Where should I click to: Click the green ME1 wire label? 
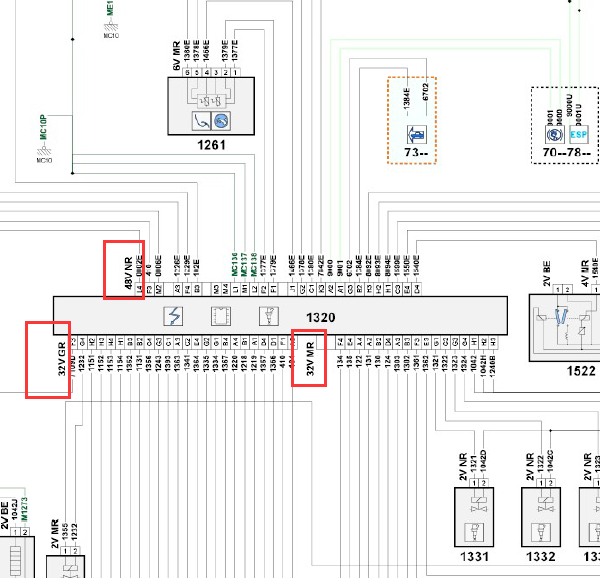click(x=110, y=8)
